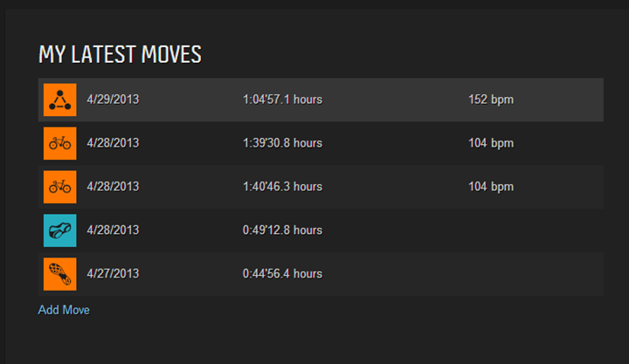Select cycling icon beside 1:40'46.3 hours
The image size is (629, 364).
pyautogui.click(x=59, y=187)
